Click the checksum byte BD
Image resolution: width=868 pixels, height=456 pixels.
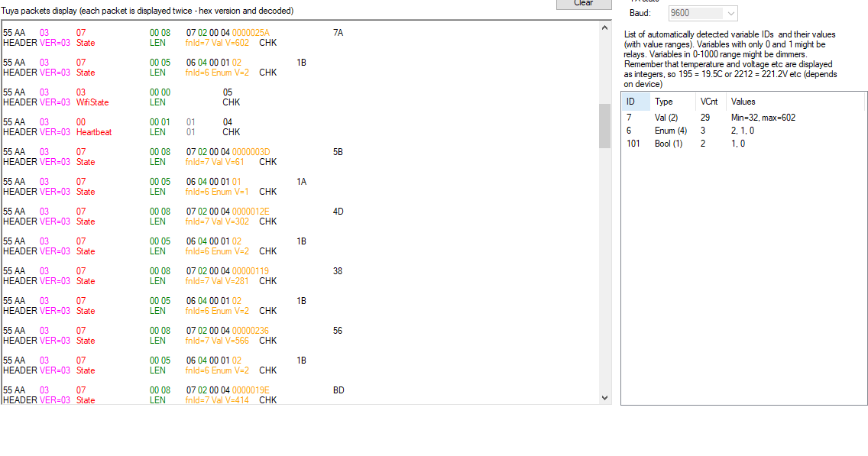point(338,391)
